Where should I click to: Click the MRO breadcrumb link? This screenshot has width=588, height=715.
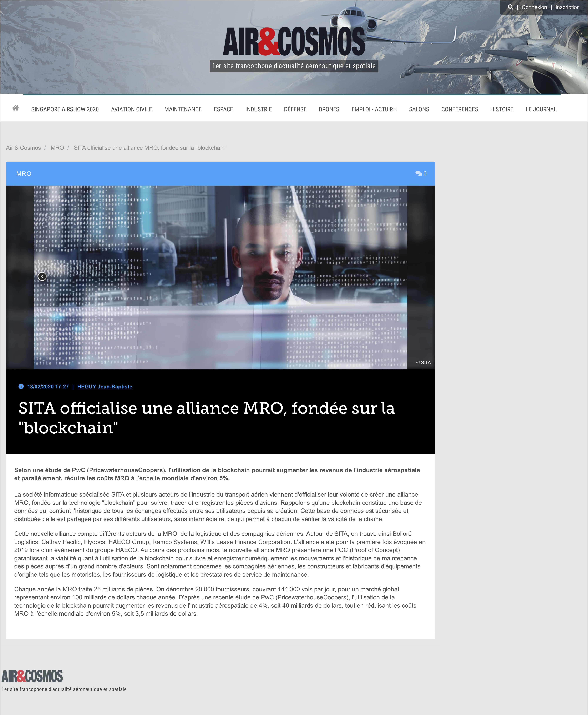57,148
